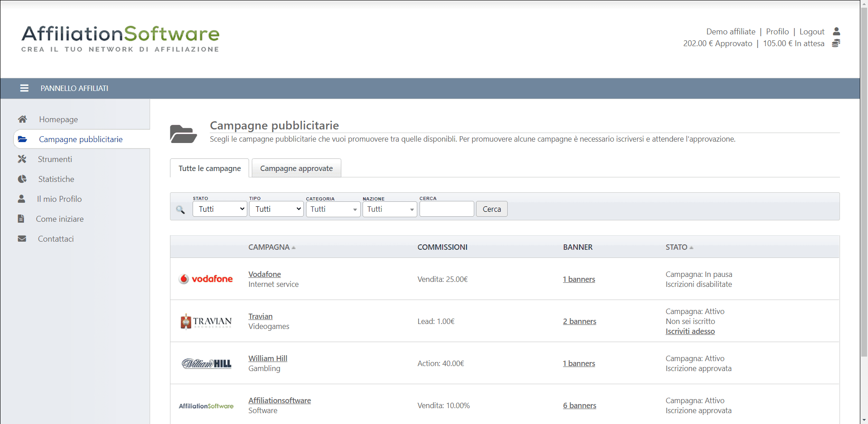Click the Statistiche pie chart icon

click(22, 179)
